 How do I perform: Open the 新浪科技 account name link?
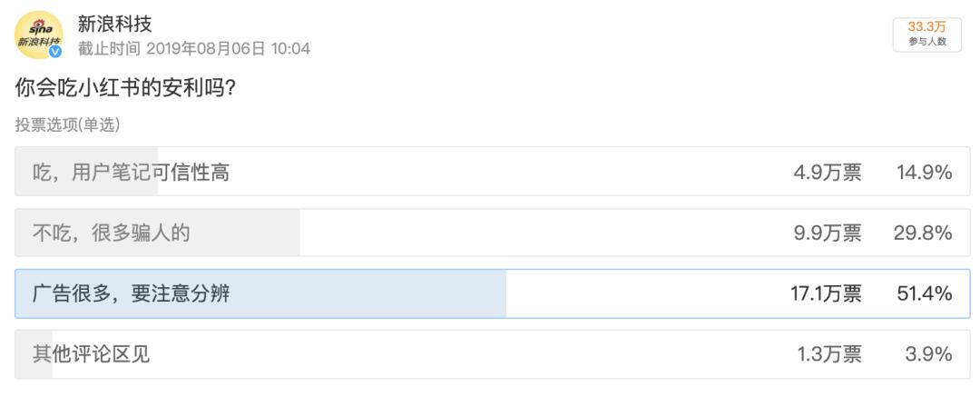coord(114,25)
